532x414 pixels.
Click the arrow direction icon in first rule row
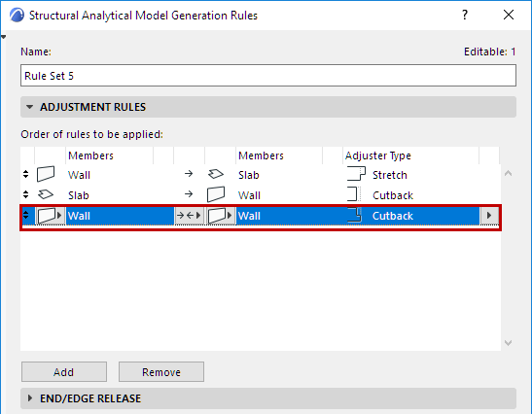[x=189, y=174]
